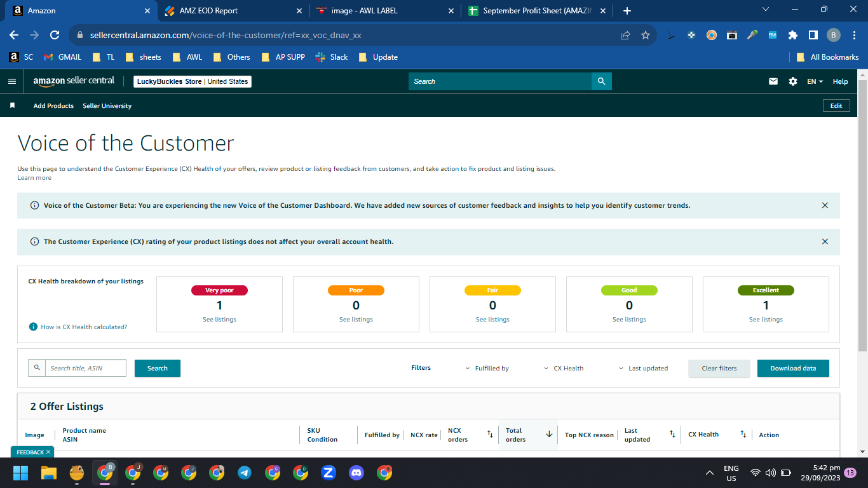Switch to September Profit Sheet tab
868x488 pixels.
[x=537, y=11]
